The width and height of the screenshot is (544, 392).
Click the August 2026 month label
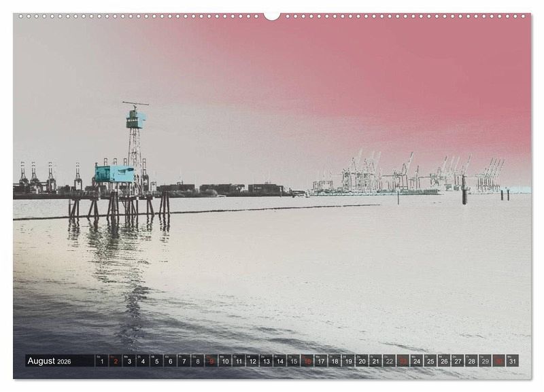pos(49,361)
